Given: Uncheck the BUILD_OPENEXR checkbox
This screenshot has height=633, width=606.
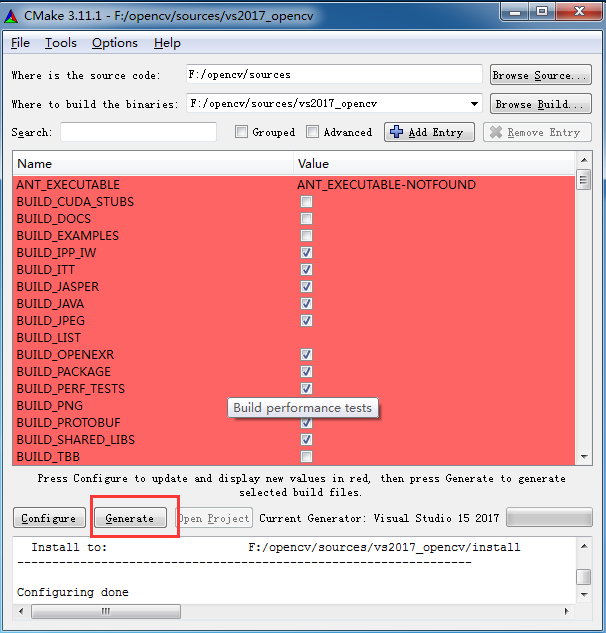Looking at the screenshot, I should (x=306, y=354).
